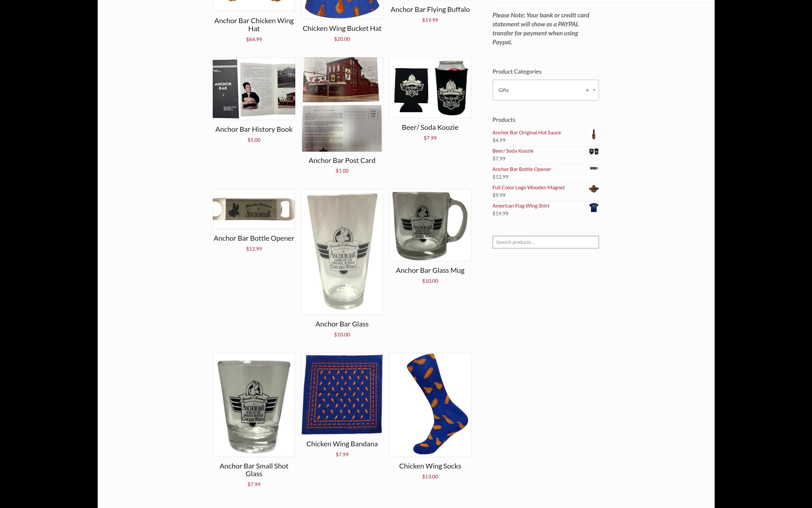Click the hot sauce bottle icon in Products
This screenshot has height=508, width=812.
click(x=593, y=134)
